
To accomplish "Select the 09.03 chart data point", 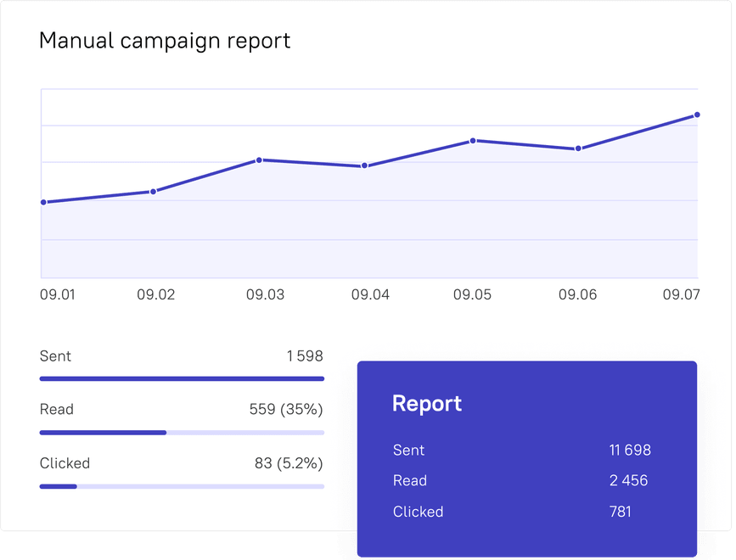I will pyautogui.click(x=259, y=160).
